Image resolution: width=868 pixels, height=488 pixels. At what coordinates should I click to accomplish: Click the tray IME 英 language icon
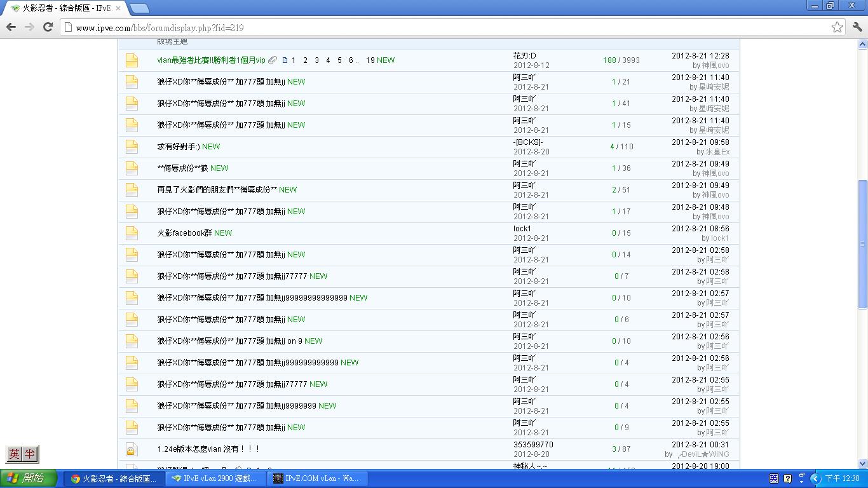point(774,478)
